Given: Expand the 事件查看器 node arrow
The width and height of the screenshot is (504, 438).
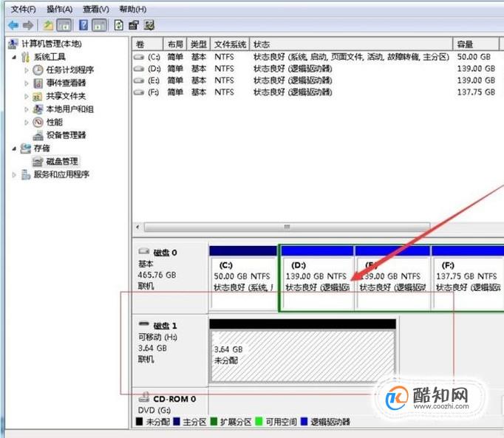Looking at the screenshot, I should (27, 83).
